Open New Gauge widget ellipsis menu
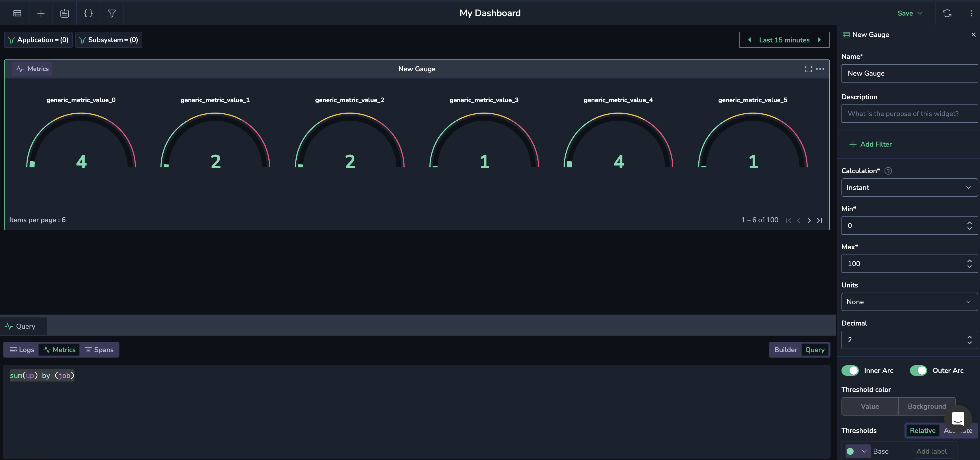Image resolution: width=980 pixels, height=460 pixels. click(820, 69)
